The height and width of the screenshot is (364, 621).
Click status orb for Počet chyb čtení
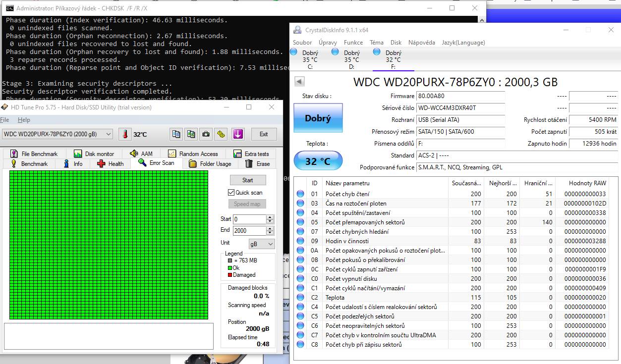[300, 194]
